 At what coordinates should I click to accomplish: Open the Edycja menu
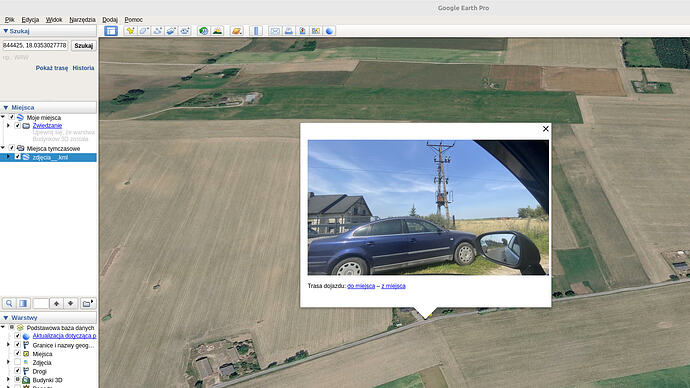click(x=30, y=20)
